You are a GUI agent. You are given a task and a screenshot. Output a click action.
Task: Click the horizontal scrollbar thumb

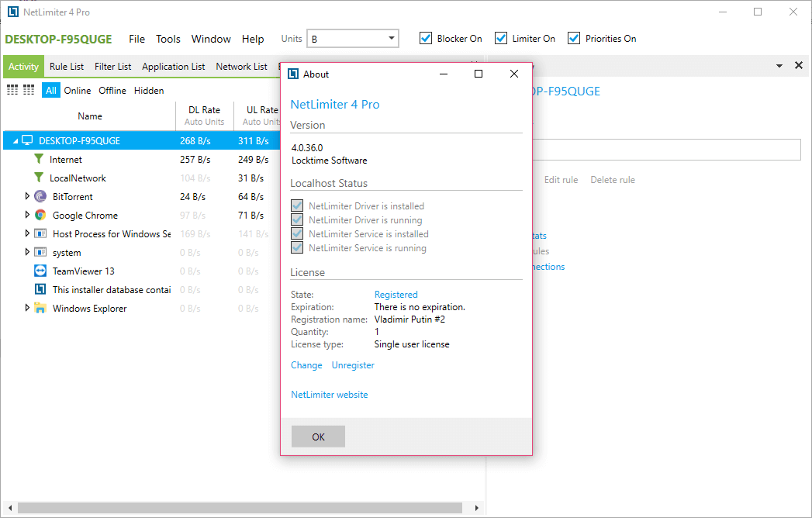240,508
